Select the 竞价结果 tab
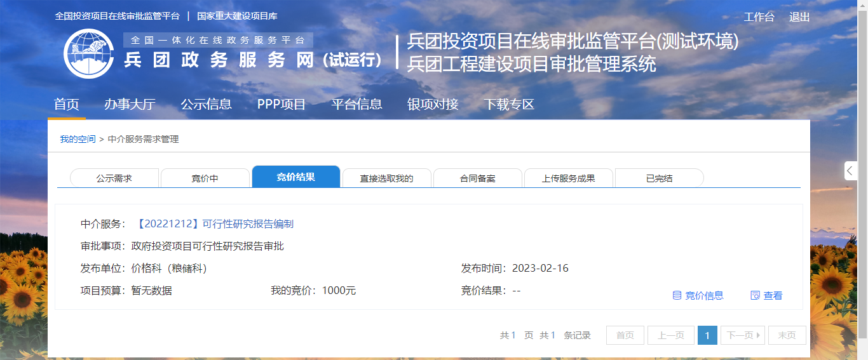Screen dimensions: 868x360 295,177
